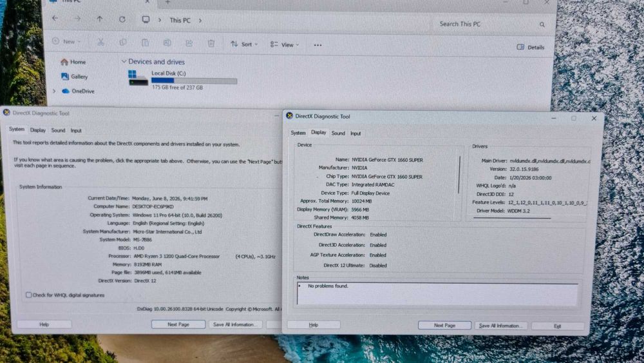
Task: Click Exit in front DirectX window
Action: [x=557, y=326]
